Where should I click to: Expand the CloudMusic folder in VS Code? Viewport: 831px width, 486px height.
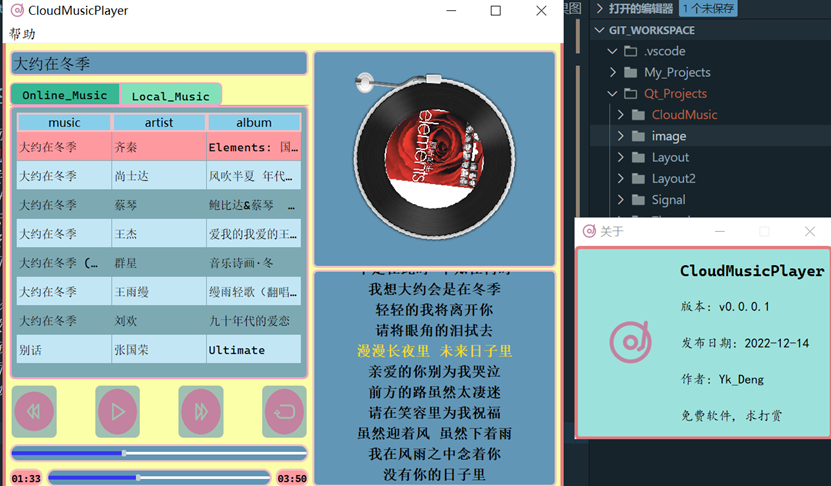(621, 114)
